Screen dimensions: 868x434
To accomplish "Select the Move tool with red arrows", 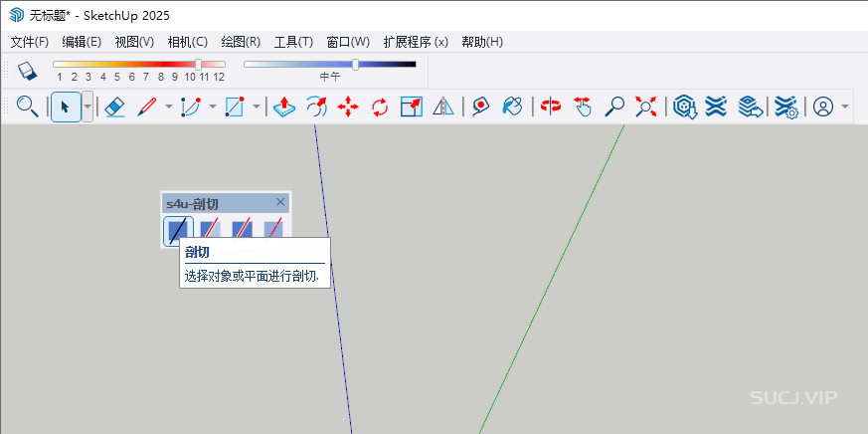I will click(x=348, y=106).
